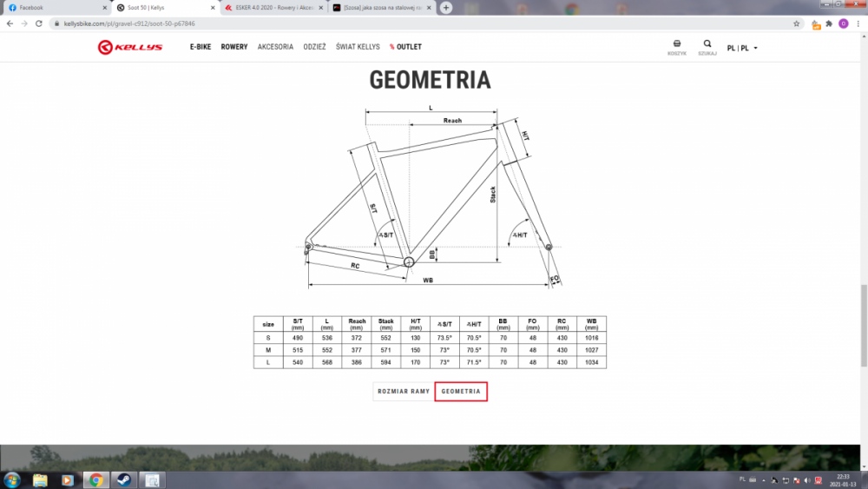This screenshot has width=868, height=489.
Task: Reload the page
Action: coord(39,23)
